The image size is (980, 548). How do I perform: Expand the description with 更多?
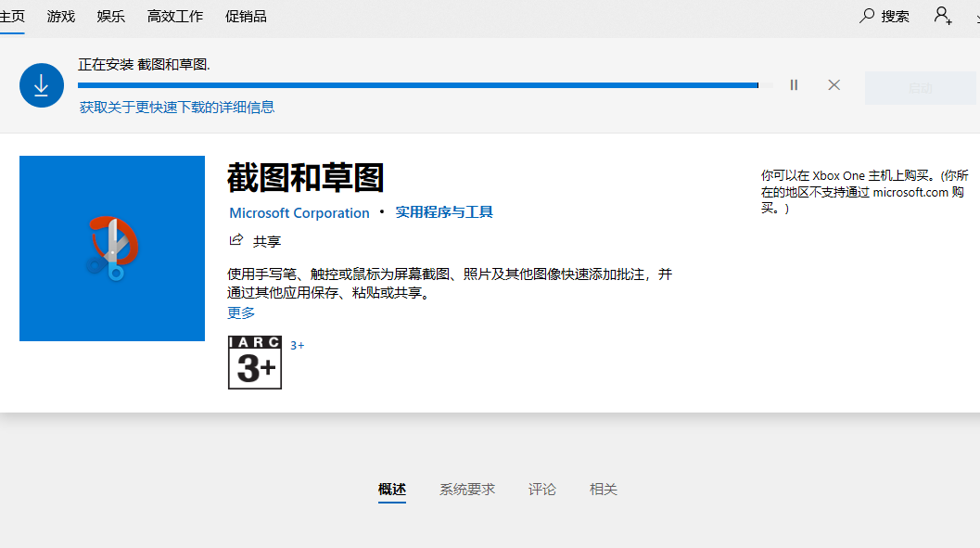point(241,312)
